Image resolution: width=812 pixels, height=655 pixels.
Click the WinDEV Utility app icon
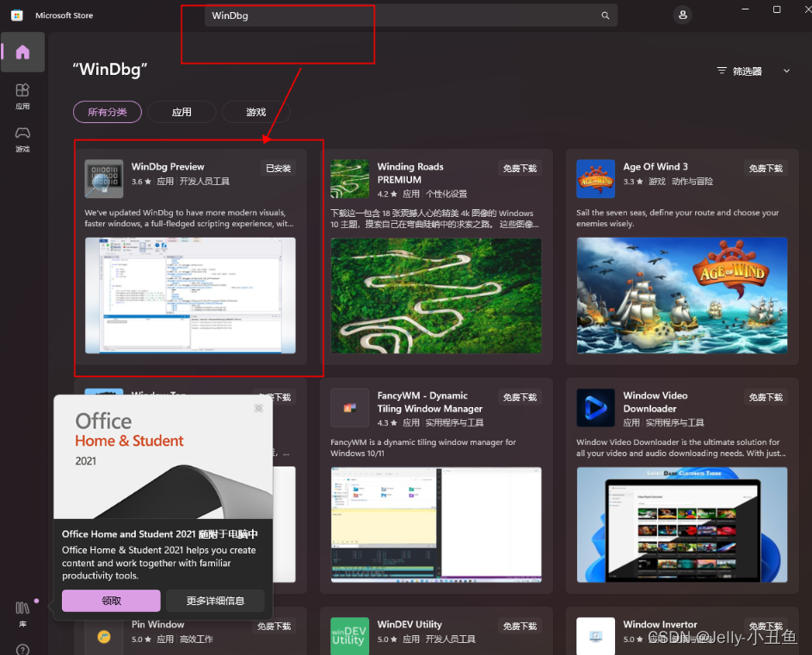point(350,636)
